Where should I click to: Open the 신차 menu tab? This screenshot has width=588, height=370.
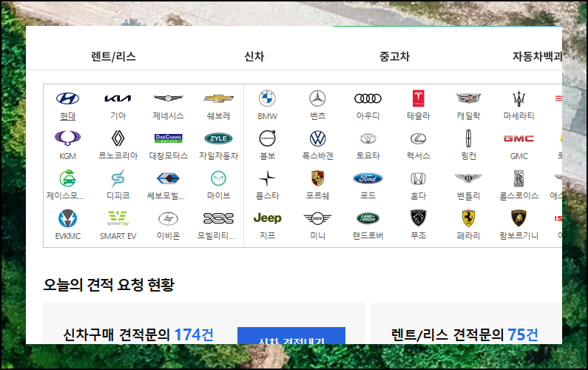[x=254, y=57]
